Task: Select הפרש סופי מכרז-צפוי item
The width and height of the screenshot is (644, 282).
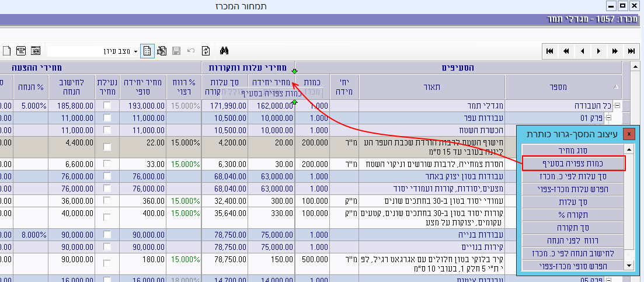Action: click(572, 265)
